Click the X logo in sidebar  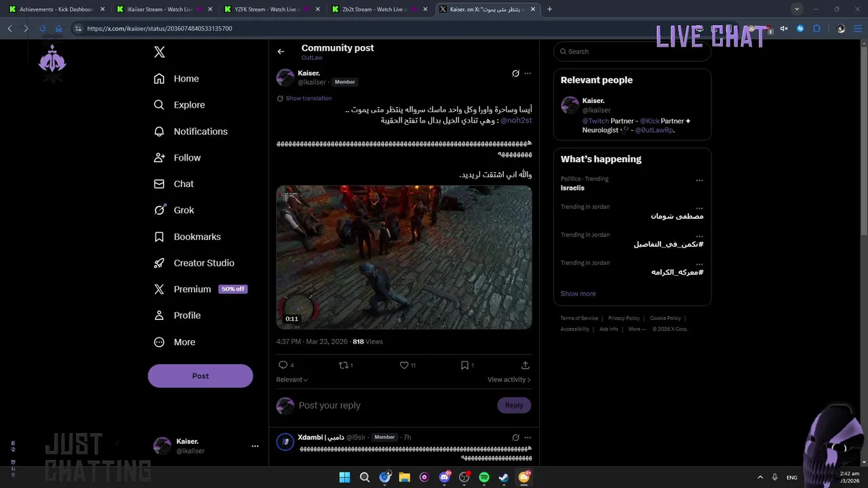point(159,52)
